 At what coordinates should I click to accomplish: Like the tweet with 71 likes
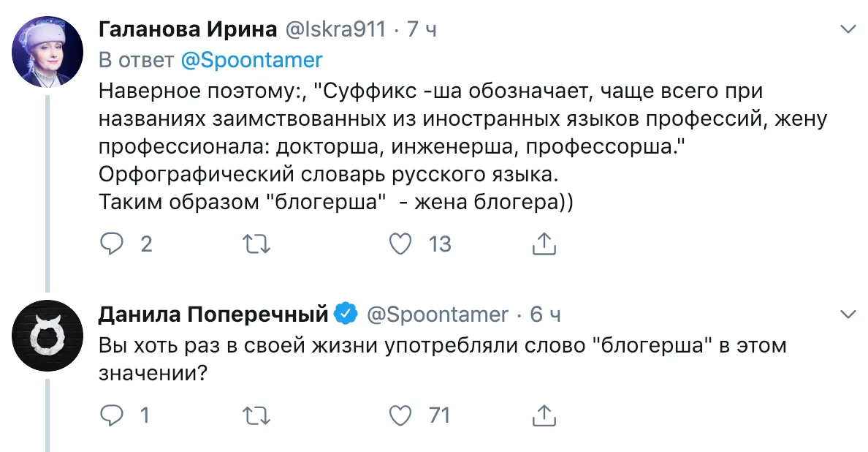pyautogui.click(x=400, y=415)
